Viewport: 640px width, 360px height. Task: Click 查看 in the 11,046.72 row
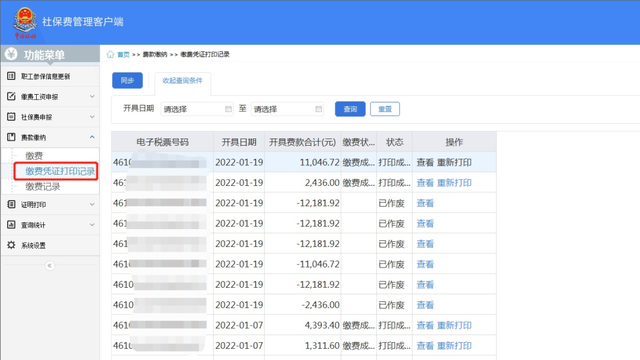tap(425, 162)
